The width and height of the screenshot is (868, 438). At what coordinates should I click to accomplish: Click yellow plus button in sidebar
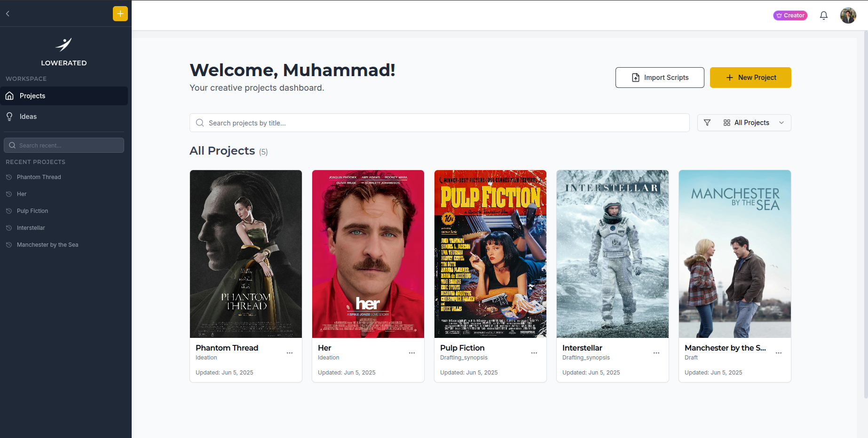coord(120,14)
